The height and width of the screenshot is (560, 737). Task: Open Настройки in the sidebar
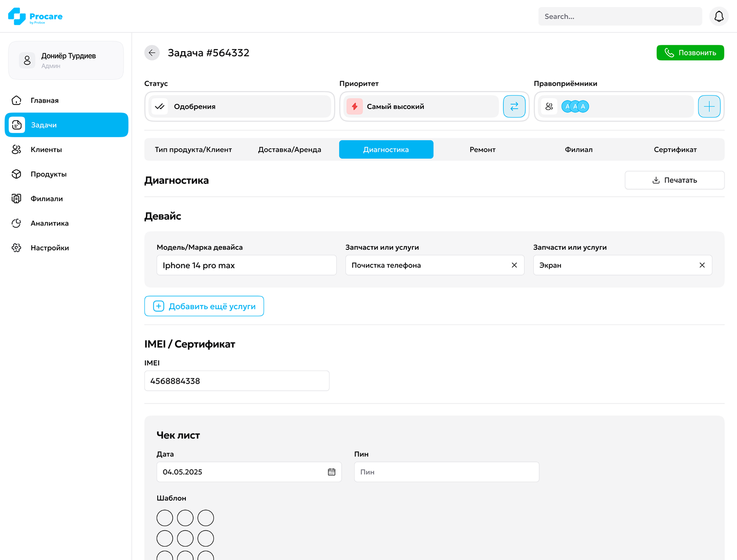point(49,248)
